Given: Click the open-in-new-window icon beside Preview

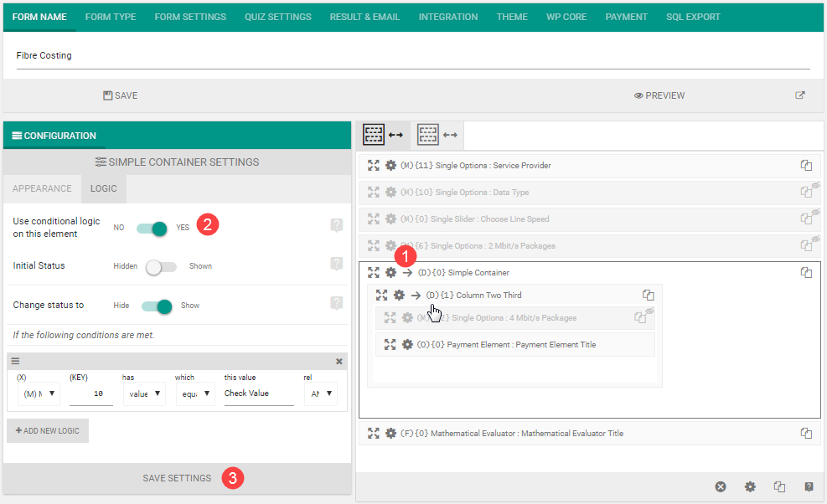Looking at the screenshot, I should (800, 95).
